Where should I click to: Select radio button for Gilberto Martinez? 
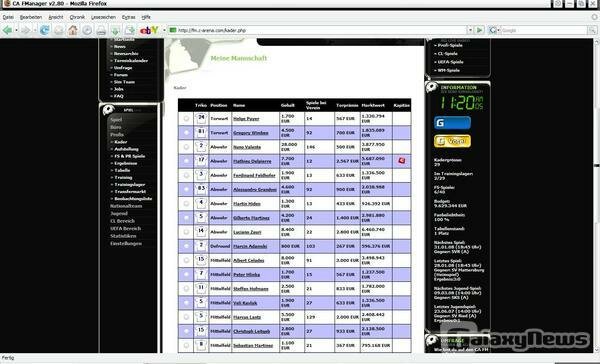pyautogui.click(x=186, y=218)
